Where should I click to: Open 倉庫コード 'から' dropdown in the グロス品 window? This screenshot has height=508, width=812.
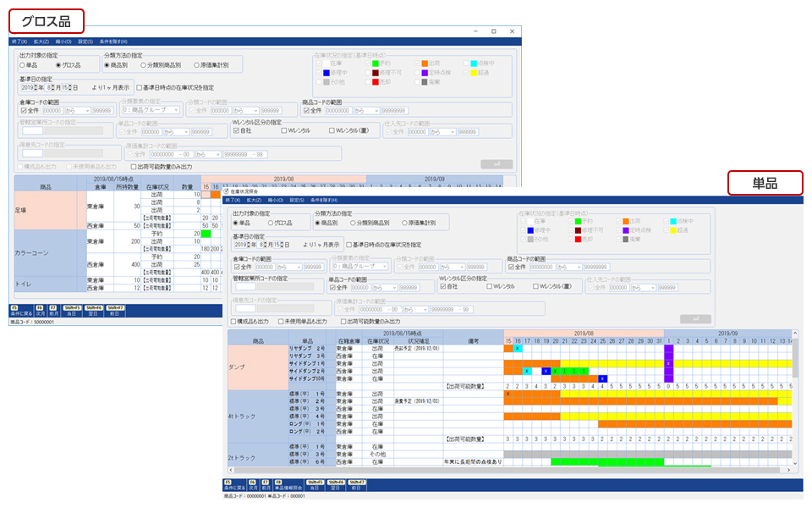pos(77,110)
